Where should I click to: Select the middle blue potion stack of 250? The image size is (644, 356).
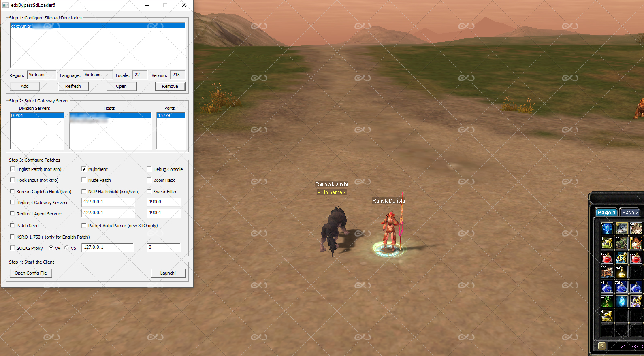(x=621, y=287)
